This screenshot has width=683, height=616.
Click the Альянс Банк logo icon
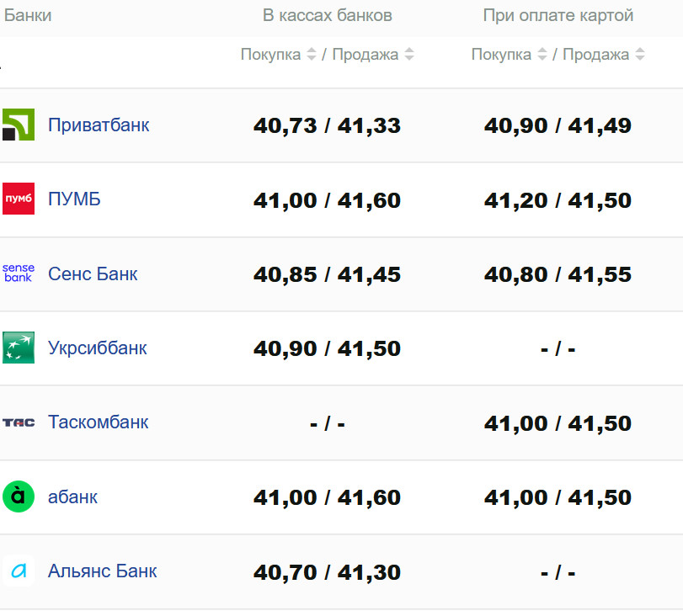[19, 571]
